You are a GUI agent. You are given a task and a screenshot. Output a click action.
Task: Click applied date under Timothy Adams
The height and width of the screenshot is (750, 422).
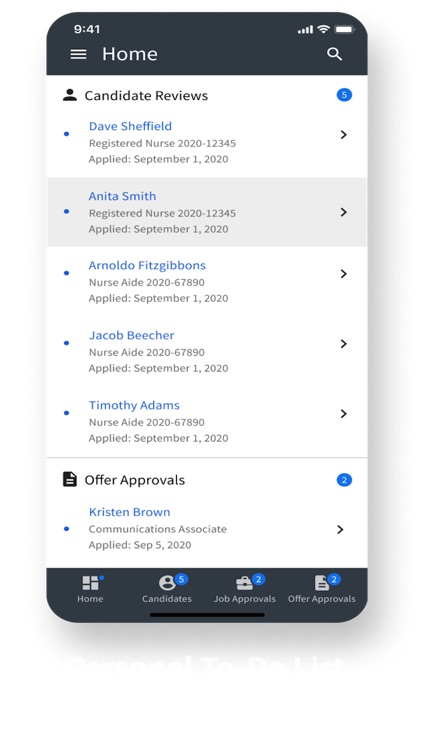tap(158, 438)
